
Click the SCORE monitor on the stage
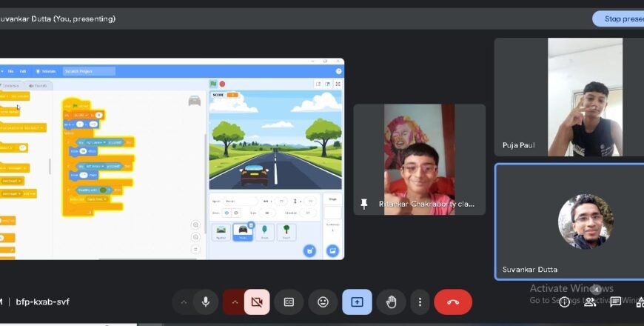225,95
